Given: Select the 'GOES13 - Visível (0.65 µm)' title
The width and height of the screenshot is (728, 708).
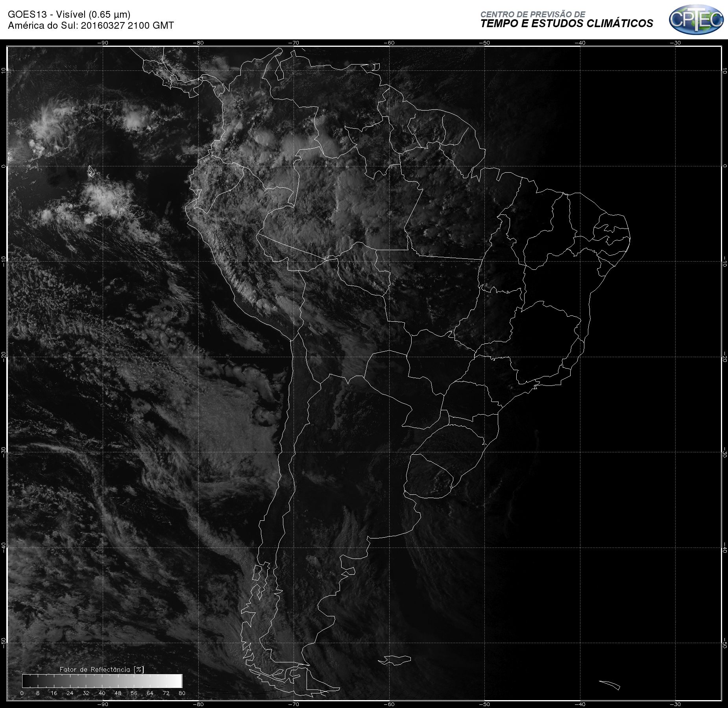Looking at the screenshot, I should tap(69, 15).
